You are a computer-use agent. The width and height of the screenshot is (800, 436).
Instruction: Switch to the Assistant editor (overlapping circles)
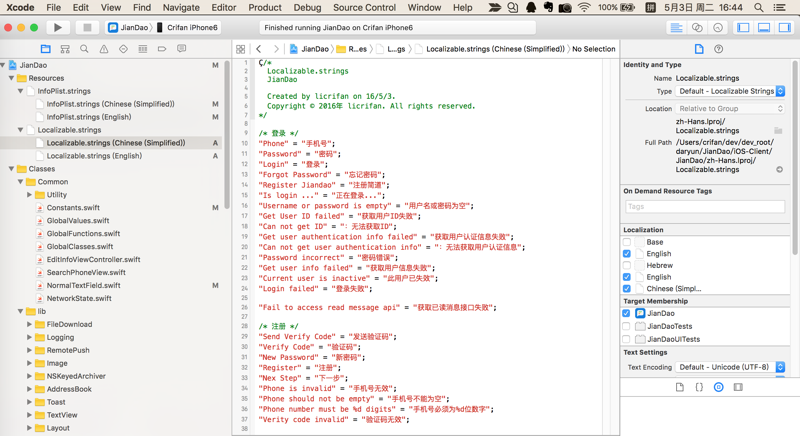point(697,28)
